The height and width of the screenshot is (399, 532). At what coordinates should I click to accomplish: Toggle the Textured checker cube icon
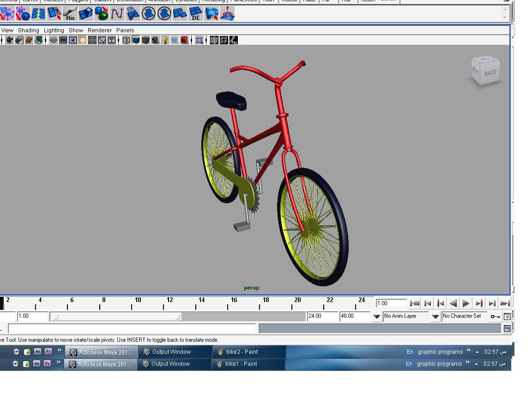pos(155,40)
